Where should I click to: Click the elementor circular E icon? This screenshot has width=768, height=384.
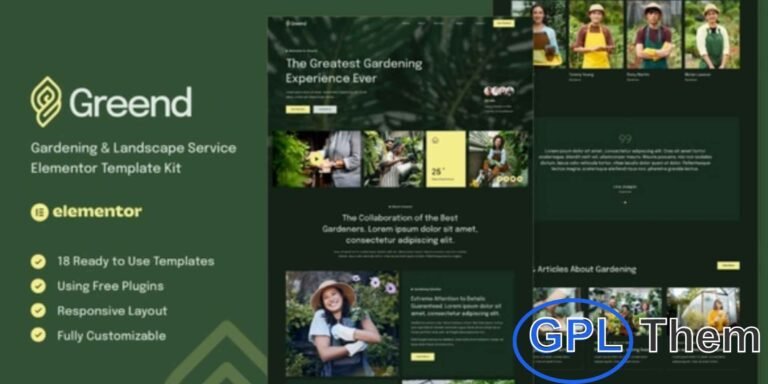39,212
